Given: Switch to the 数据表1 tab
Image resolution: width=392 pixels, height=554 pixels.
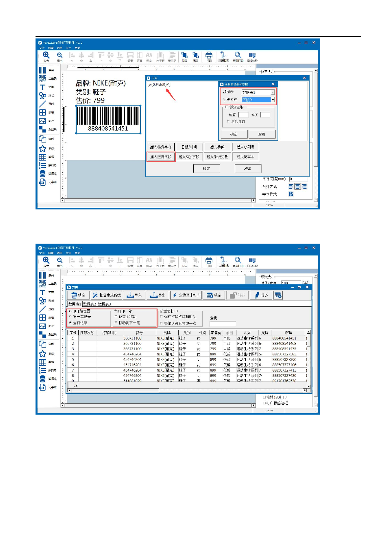Looking at the screenshot, I should [75, 304].
